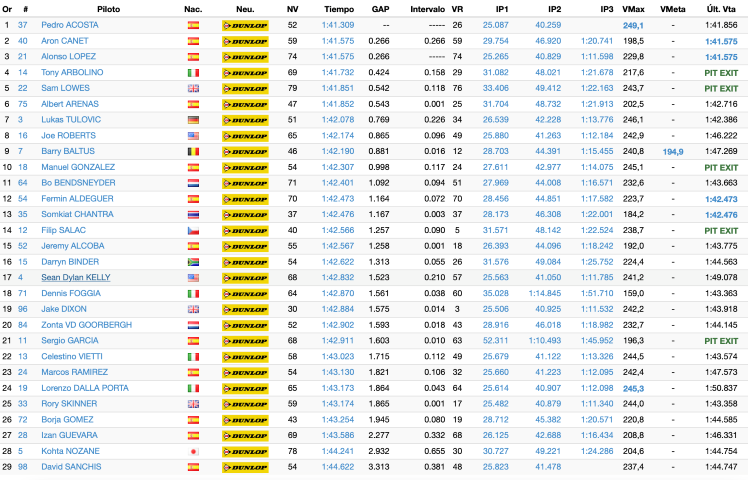Click the UK flag beside Jake DIXON

[193, 309]
